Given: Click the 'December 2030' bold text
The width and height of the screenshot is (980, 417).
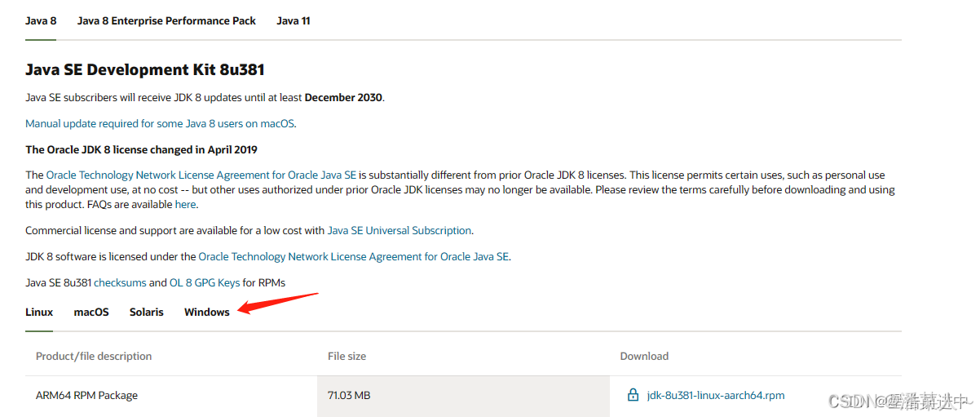Looking at the screenshot, I should pyautogui.click(x=343, y=97).
